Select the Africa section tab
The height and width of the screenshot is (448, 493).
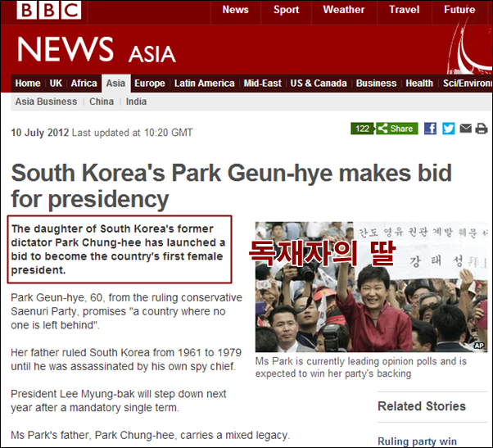(84, 84)
